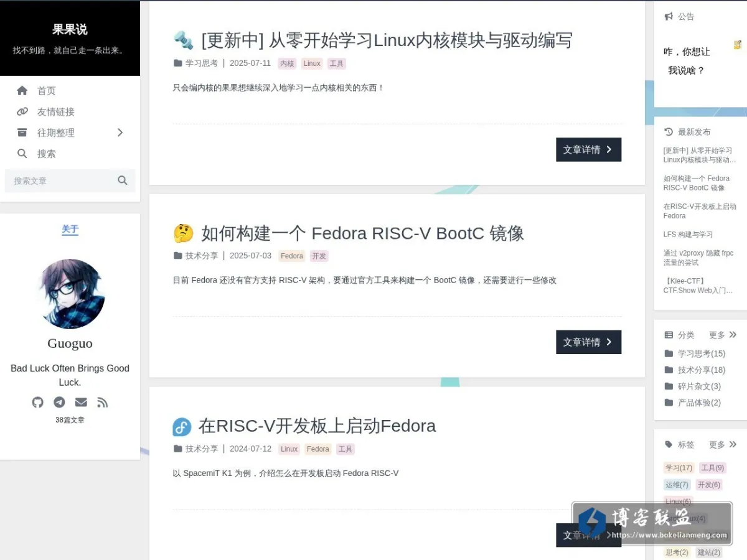Click the site title 果果说
Viewport: 747px width, 560px height.
click(70, 29)
